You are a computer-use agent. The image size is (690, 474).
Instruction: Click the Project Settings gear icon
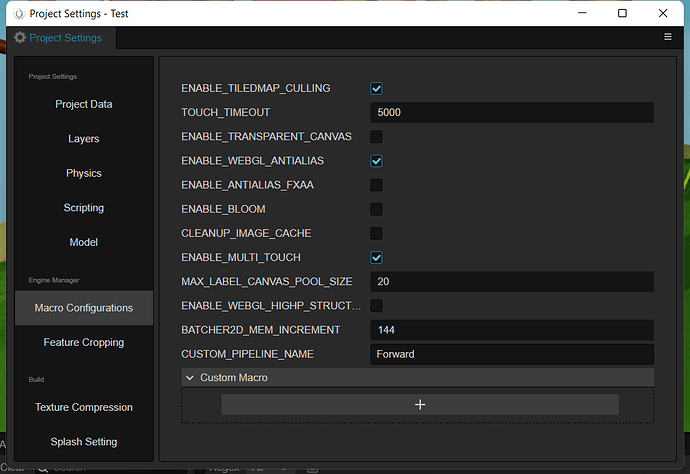20,37
